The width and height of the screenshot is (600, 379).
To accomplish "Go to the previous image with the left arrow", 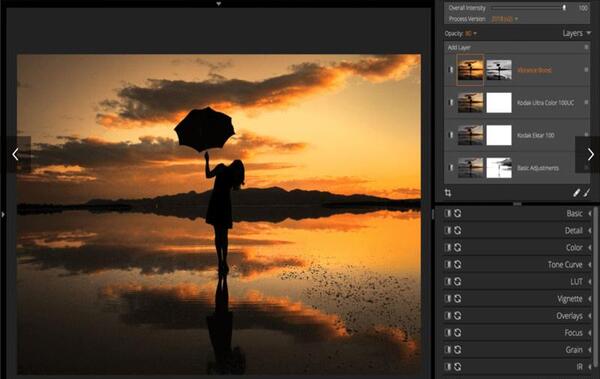I will (15, 155).
